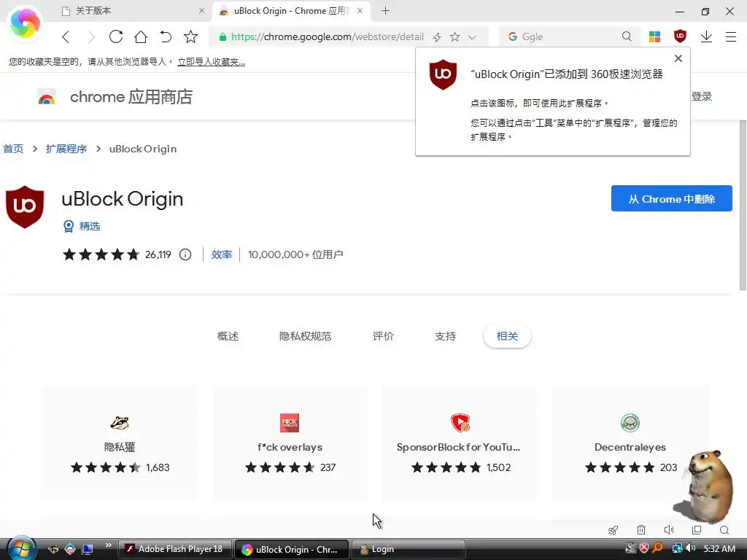Click 立即导入收藏夹 link
Image resolution: width=747 pixels, height=560 pixels.
(x=211, y=62)
